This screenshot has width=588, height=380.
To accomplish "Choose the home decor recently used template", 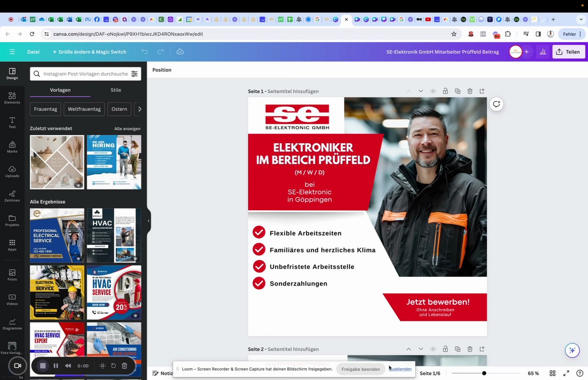I will 57,162.
